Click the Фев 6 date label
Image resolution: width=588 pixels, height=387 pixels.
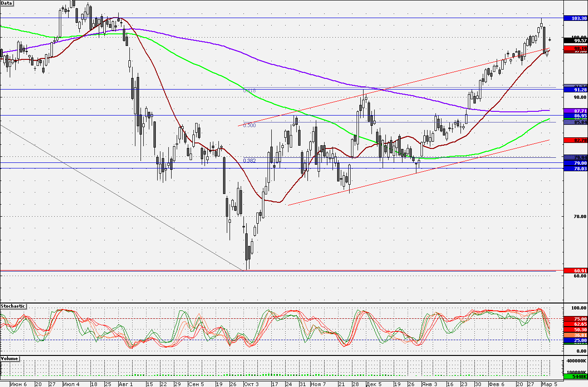click(x=496, y=384)
